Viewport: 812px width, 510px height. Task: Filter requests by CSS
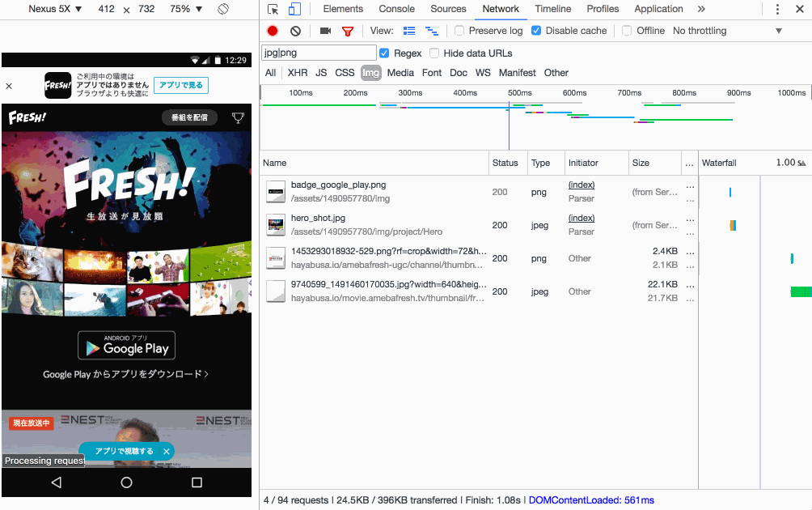click(345, 73)
